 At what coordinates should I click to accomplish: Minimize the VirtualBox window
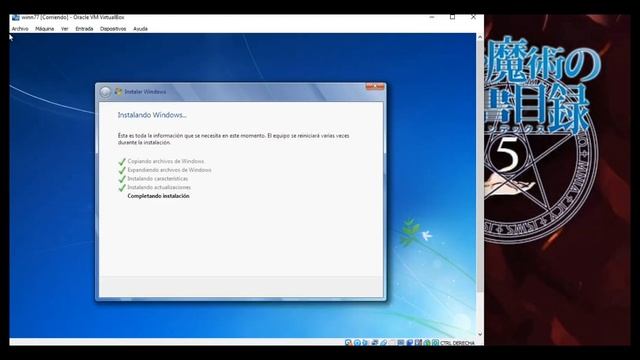[432, 17]
